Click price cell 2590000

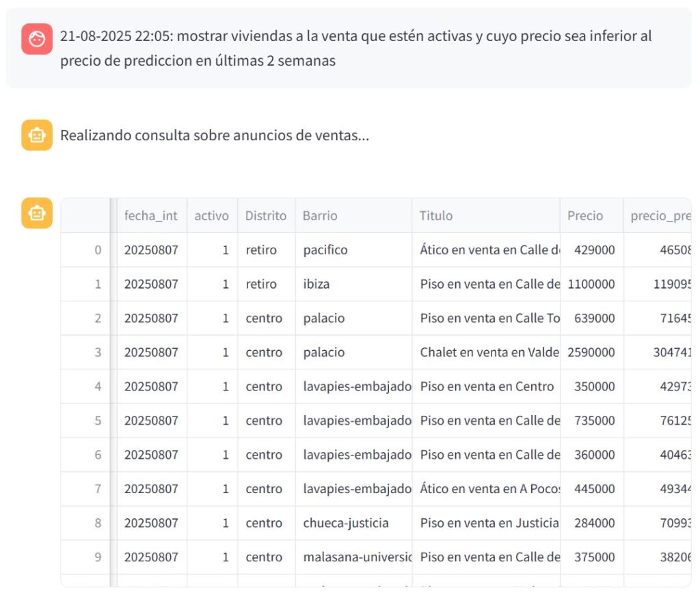(591, 353)
